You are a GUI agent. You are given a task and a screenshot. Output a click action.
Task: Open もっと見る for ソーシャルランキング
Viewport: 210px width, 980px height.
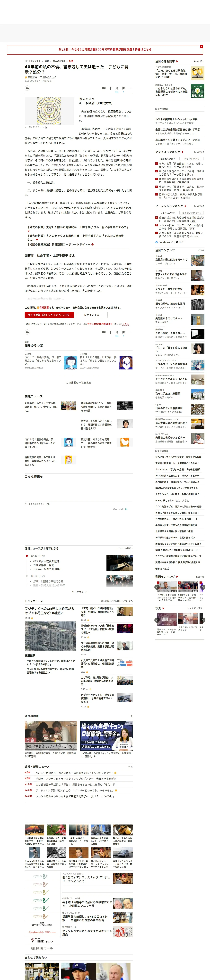199,206
